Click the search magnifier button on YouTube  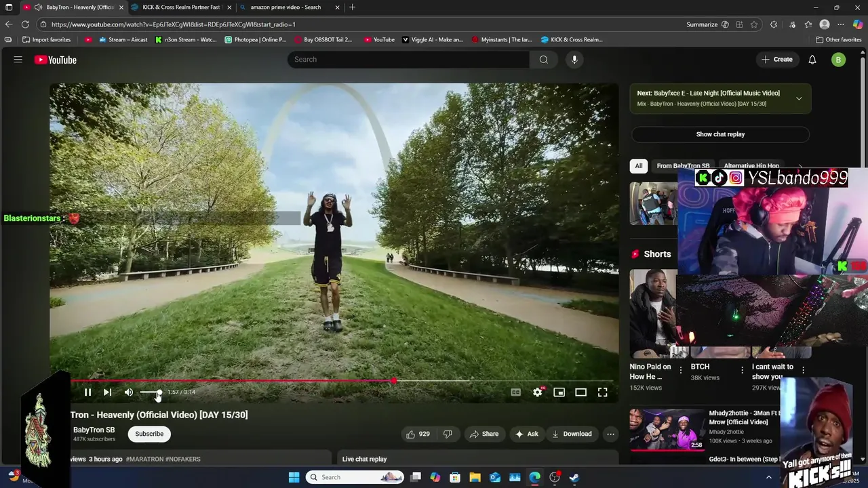click(544, 60)
